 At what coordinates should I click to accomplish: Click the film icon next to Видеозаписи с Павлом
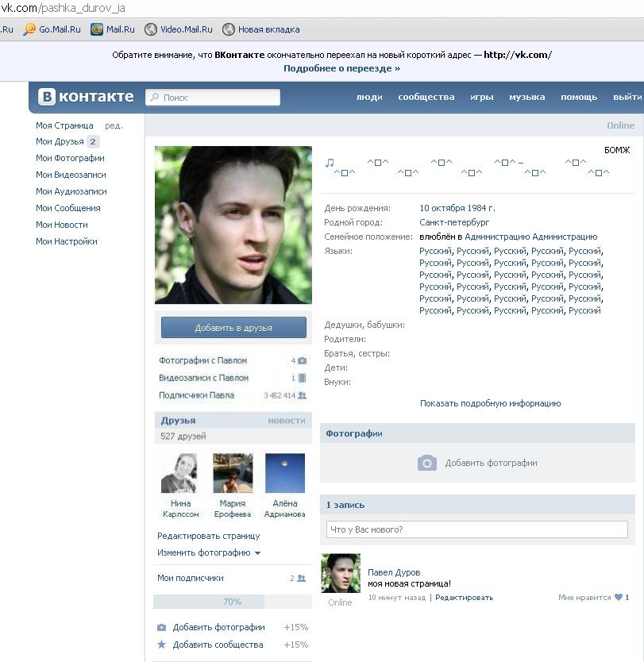(302, 378)
